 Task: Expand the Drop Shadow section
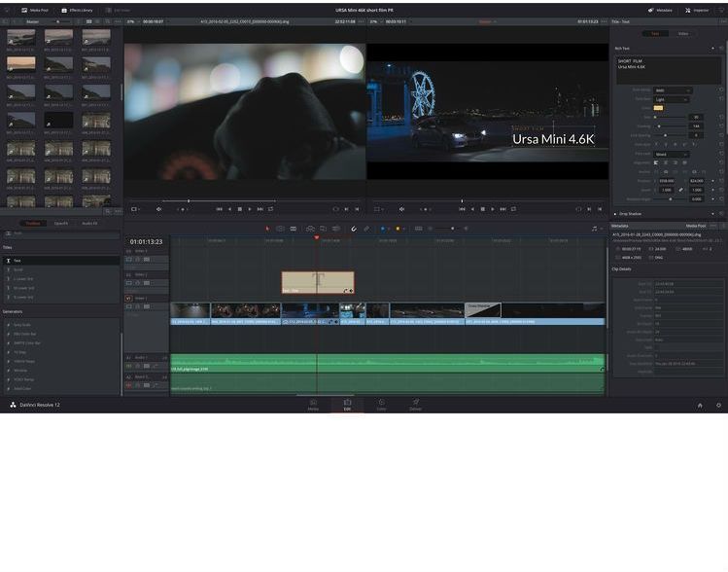(630, 214)
